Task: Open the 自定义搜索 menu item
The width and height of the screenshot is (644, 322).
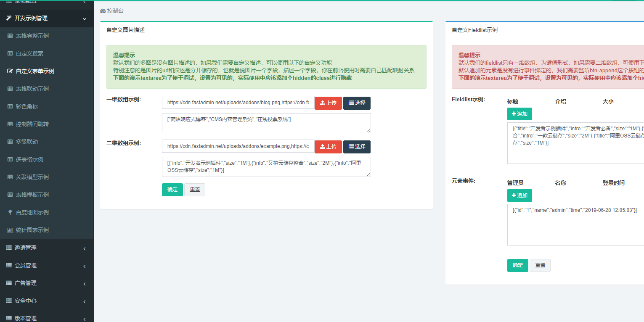Action: pyautogui.click(x=29, y=53)
